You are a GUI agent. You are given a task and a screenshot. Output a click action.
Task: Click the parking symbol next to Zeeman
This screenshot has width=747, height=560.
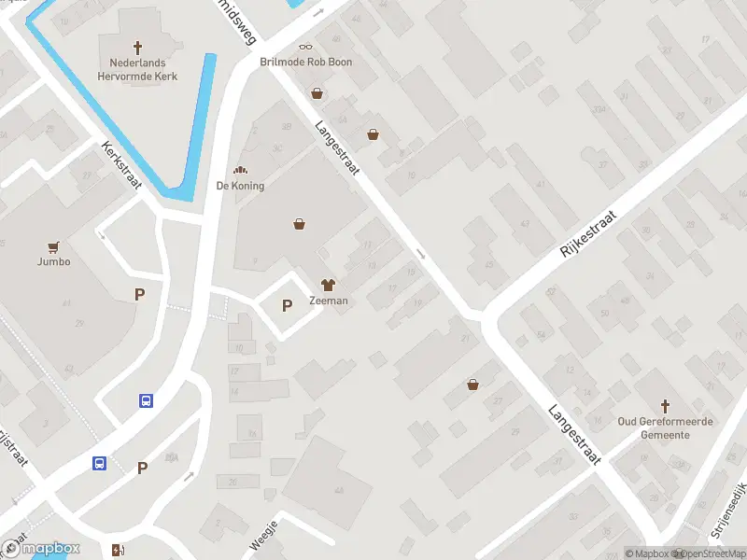tap(287, 305)
